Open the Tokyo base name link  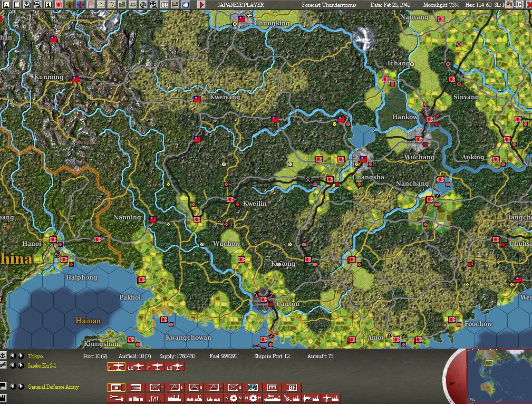[35, 356]
